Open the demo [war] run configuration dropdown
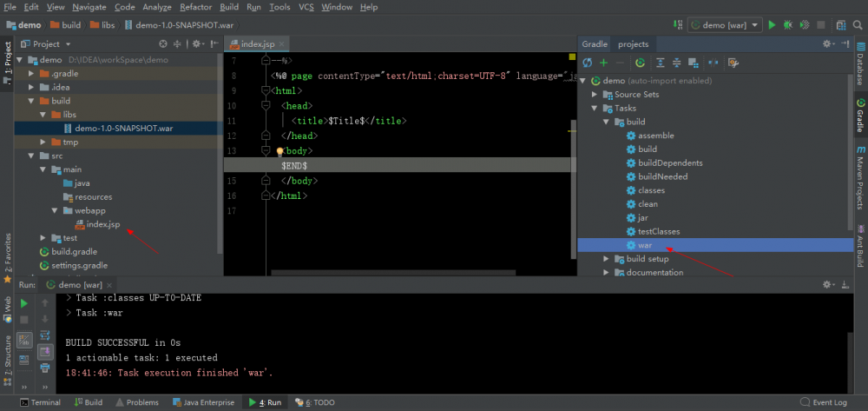Screen dimensions: 868x411 tap(725, 25)
